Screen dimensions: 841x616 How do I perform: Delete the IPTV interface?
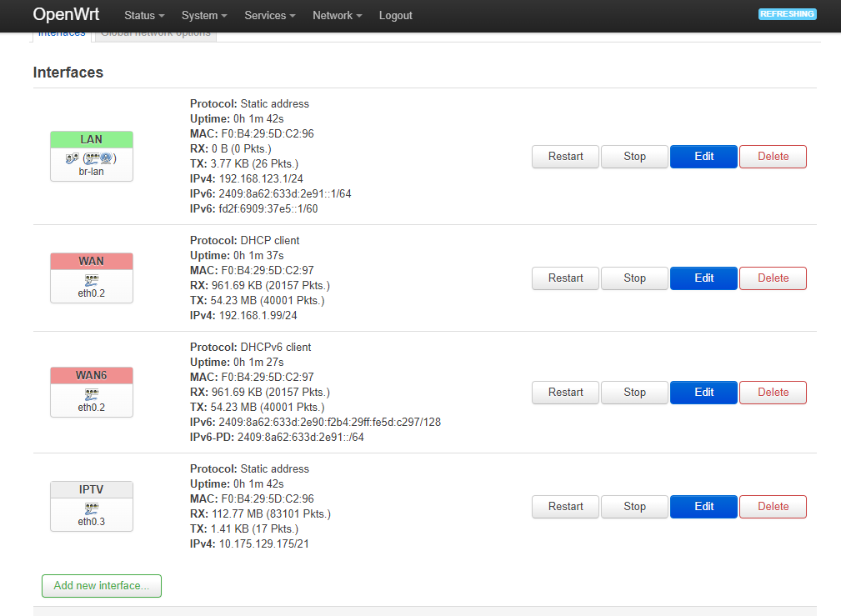point(773,506)
